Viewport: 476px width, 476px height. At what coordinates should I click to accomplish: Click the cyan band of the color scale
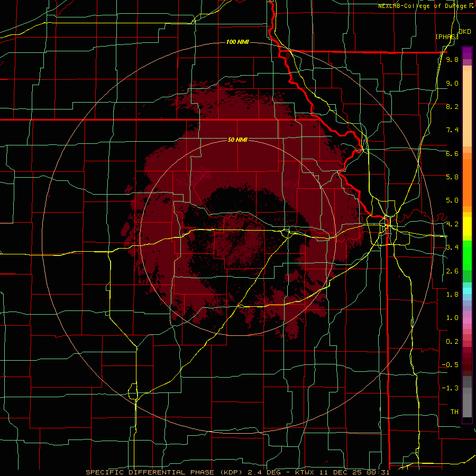click(467, 291)
